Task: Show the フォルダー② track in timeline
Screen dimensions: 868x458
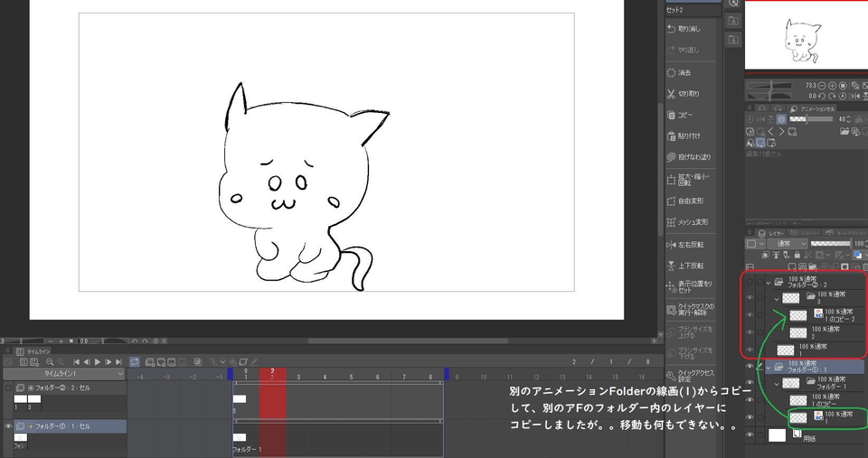Action: click(x=8, y=388)
